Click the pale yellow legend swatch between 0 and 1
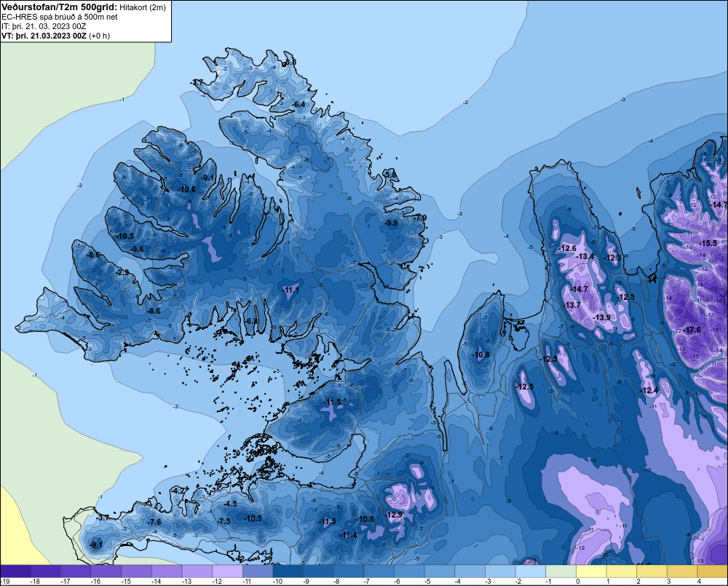This screenshot has height=586, width=728. (x=591, y=571)
